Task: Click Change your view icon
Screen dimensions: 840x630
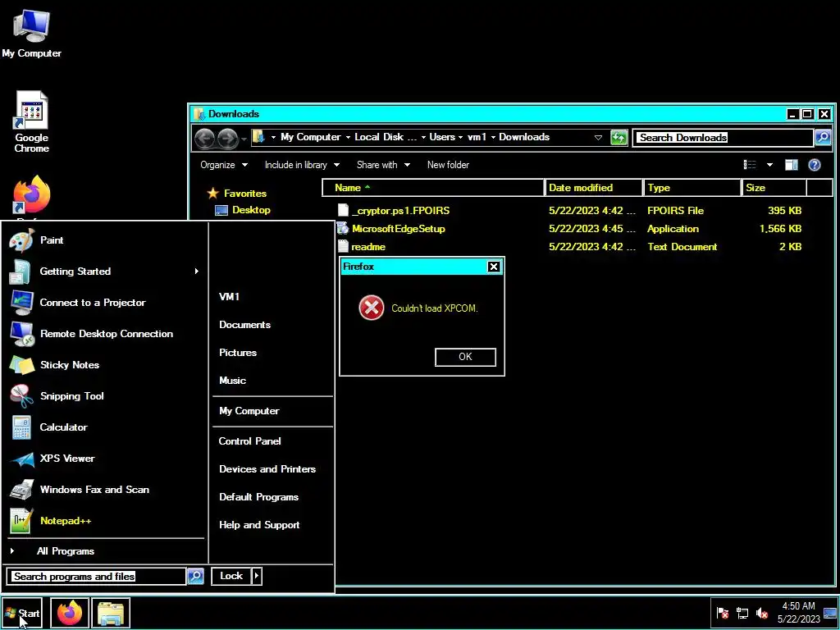Action: tap(750, 165)
